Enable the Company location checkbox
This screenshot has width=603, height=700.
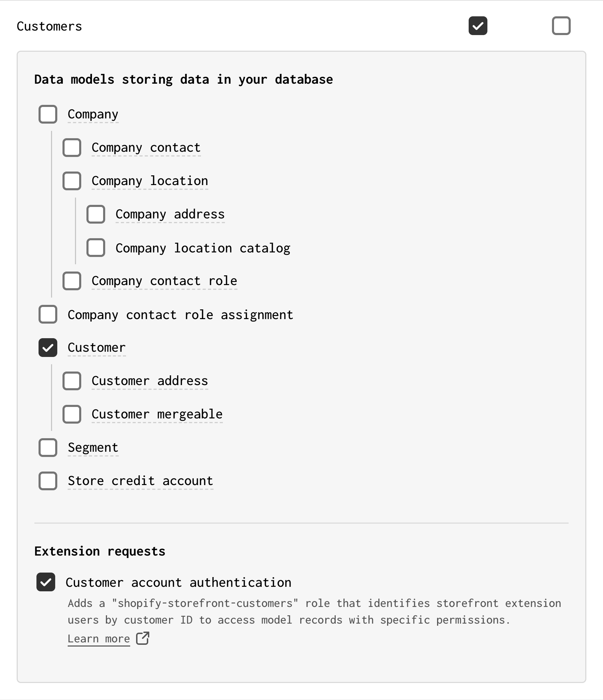tap(72, 181)
